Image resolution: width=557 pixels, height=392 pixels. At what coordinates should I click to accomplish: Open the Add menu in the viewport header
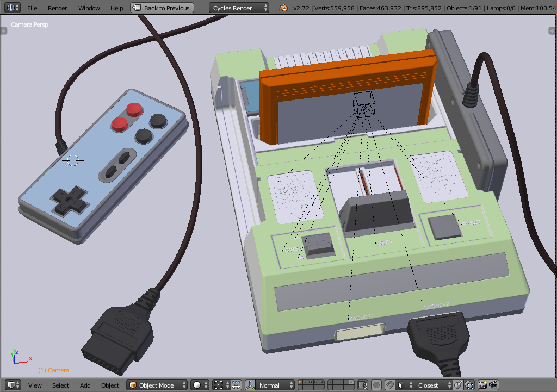click(85, 385)
